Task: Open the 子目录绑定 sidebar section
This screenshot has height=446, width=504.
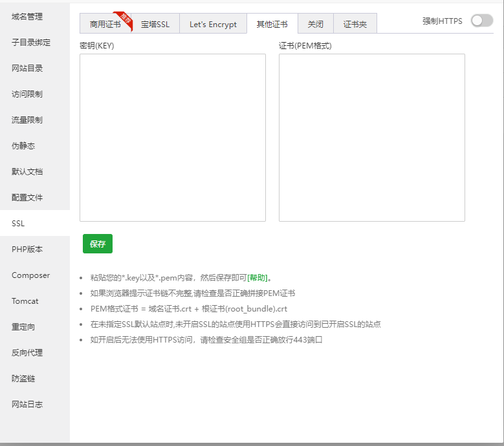Action: coord(35,43)
